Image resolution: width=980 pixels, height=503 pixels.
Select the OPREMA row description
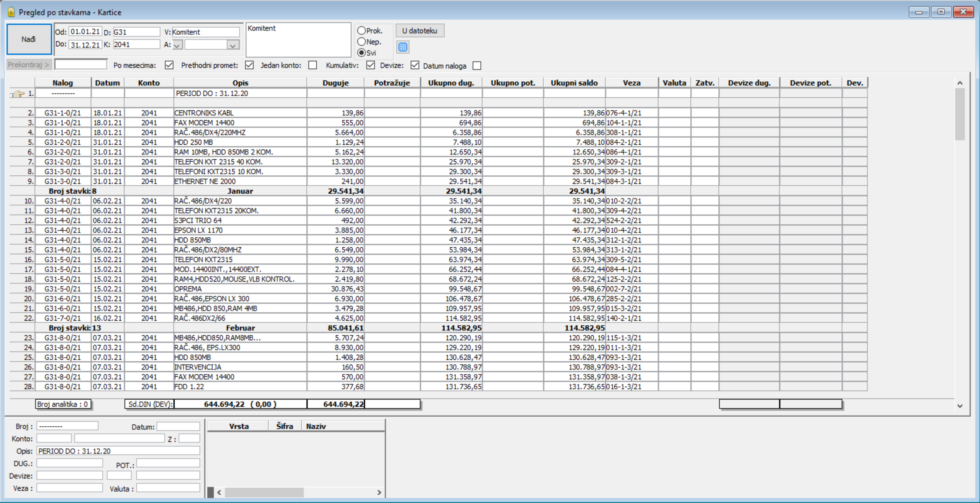(x=240, y=289)
